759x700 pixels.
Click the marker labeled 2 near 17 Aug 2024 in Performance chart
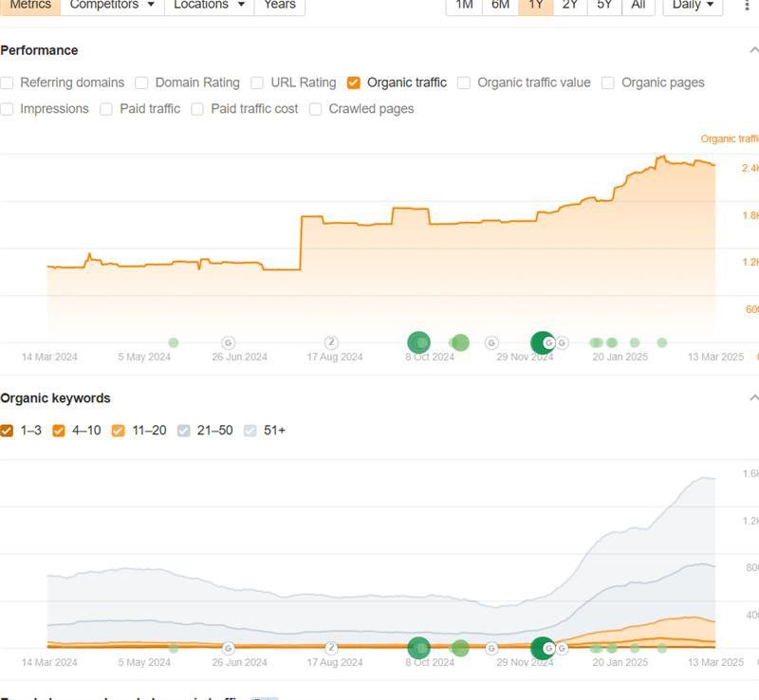coord(331,342)
